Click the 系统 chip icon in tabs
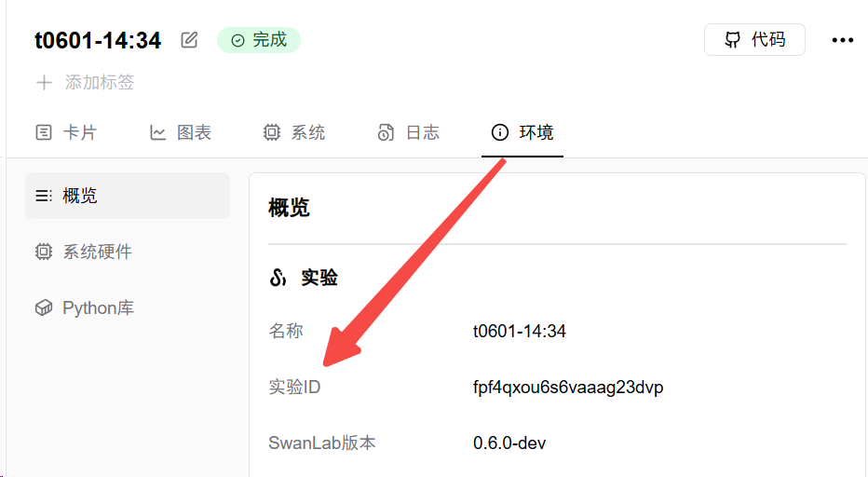This screenshot has height=477, width=868. (x=272, y=132)
